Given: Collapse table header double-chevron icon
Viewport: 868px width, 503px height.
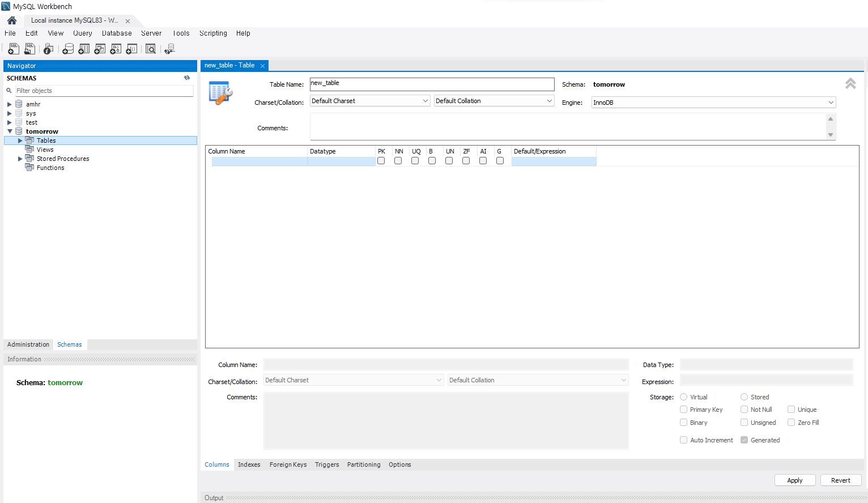Looking at the screenshot, I should (850, 84).
